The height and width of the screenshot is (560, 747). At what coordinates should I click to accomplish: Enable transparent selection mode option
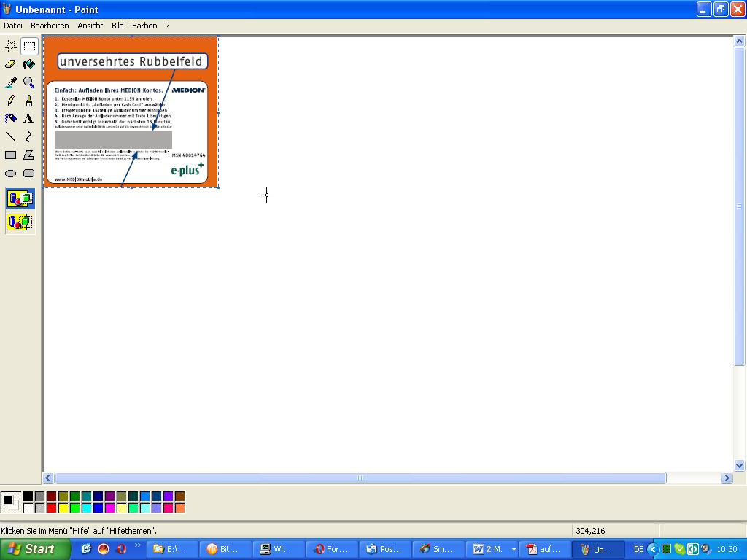point(20,222)
